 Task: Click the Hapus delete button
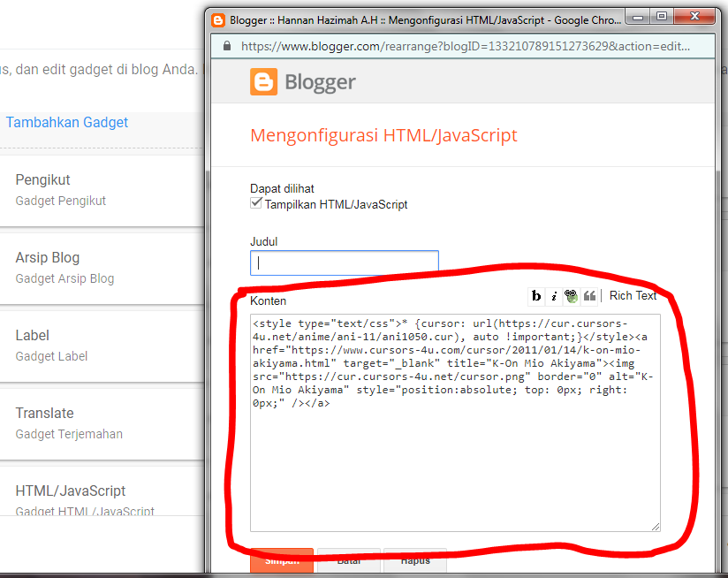tap(415, 561)
